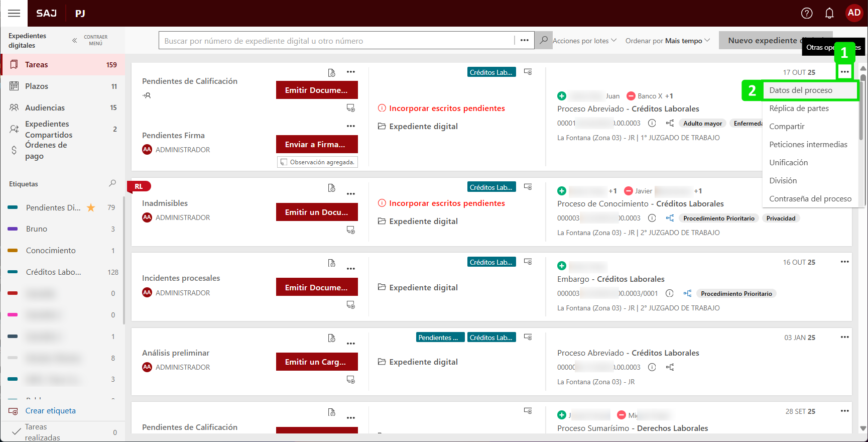
Task: Open Expedientes Compartidos section
Action: [x=63, y=129]
